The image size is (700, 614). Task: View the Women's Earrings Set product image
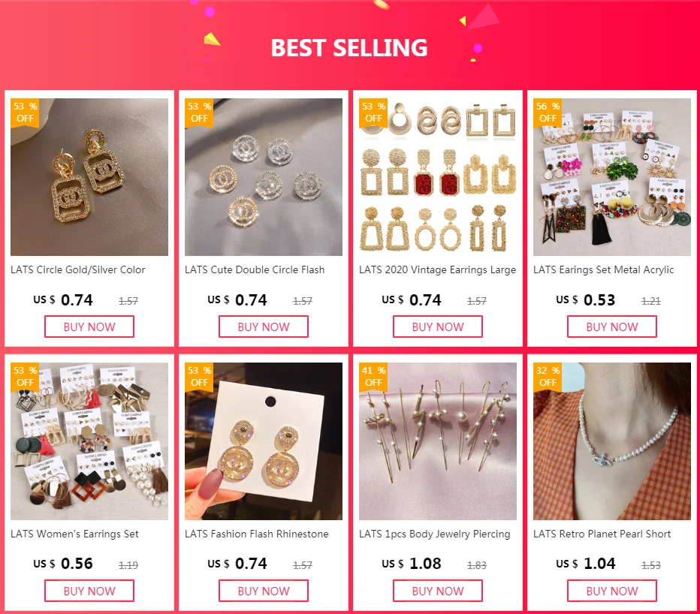pos(89,441)
